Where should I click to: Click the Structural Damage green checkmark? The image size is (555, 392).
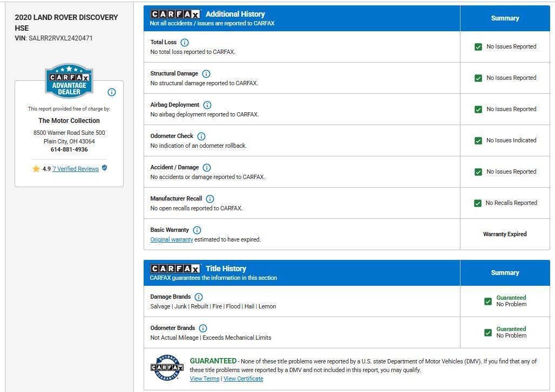(478, 78)
